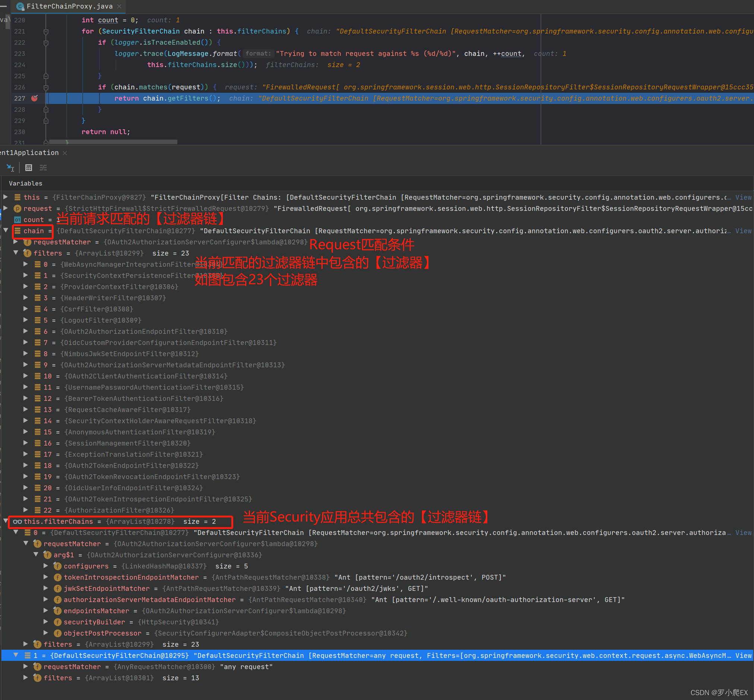
Task: Select filter 19 OAuth2TokenRevocationEndpointFilter row
Action: 377,476
